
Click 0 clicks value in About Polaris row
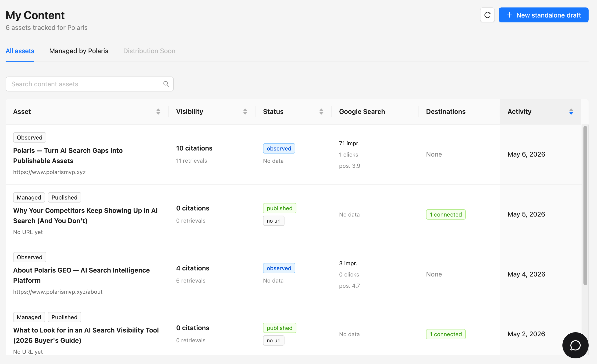pyautogui.click(x=349, y=274)
